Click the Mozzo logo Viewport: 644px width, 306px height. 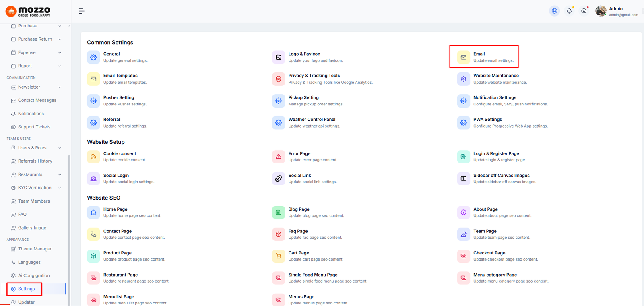pos(28,11)
